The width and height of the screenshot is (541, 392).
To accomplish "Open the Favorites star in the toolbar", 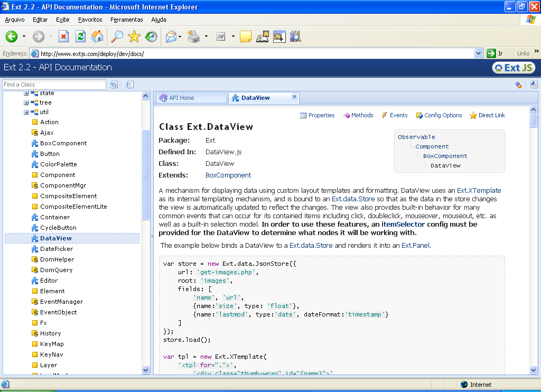I will 134,36.
